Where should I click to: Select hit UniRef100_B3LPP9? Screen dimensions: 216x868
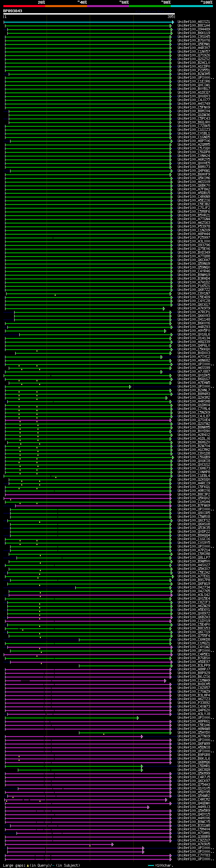click(194, 666)
